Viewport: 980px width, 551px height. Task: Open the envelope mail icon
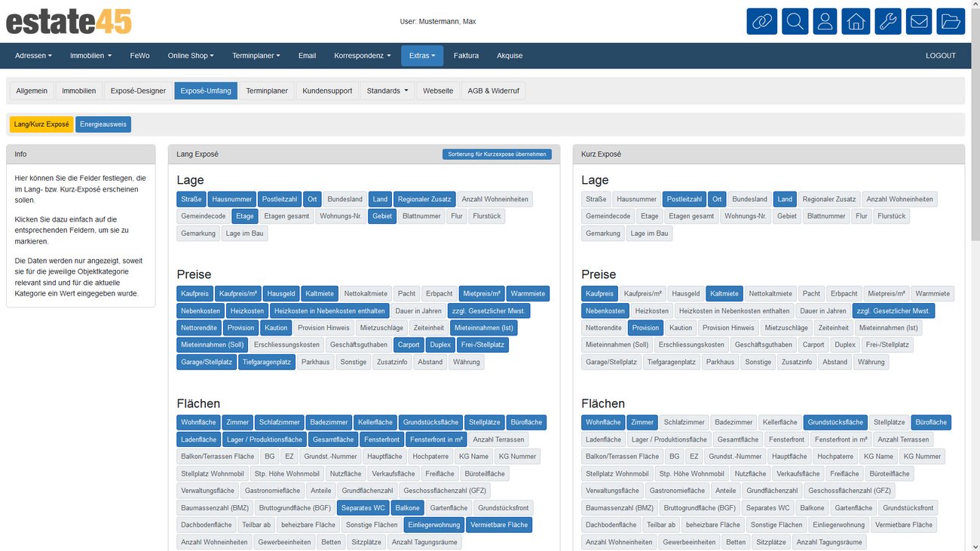point(919,21)
